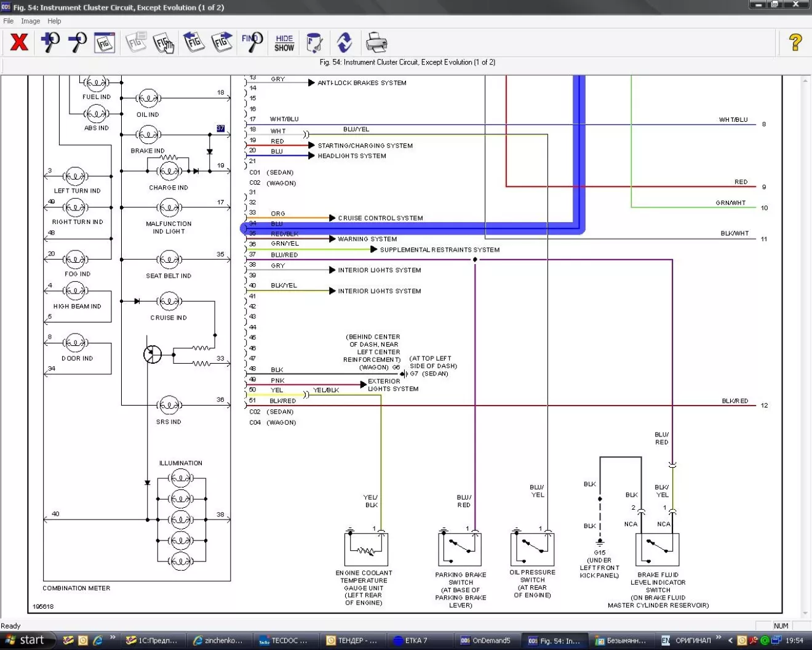Go to next figure
Image resolution: width=812 pixels, height=650 pixels.
221,42
